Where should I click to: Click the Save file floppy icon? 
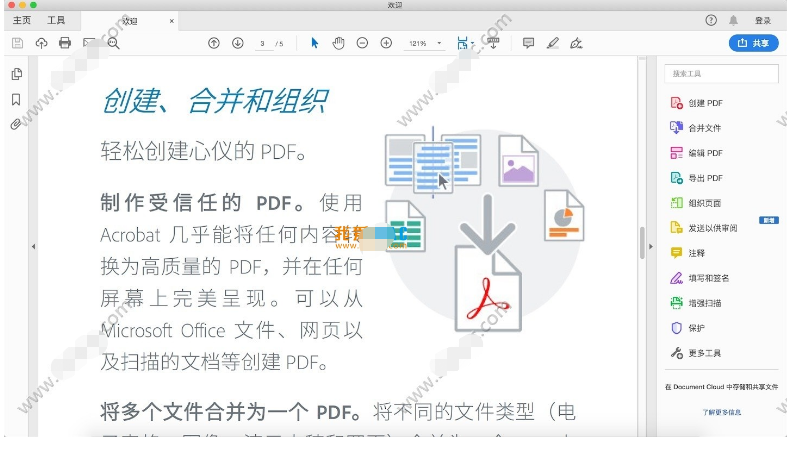[18, 43]
